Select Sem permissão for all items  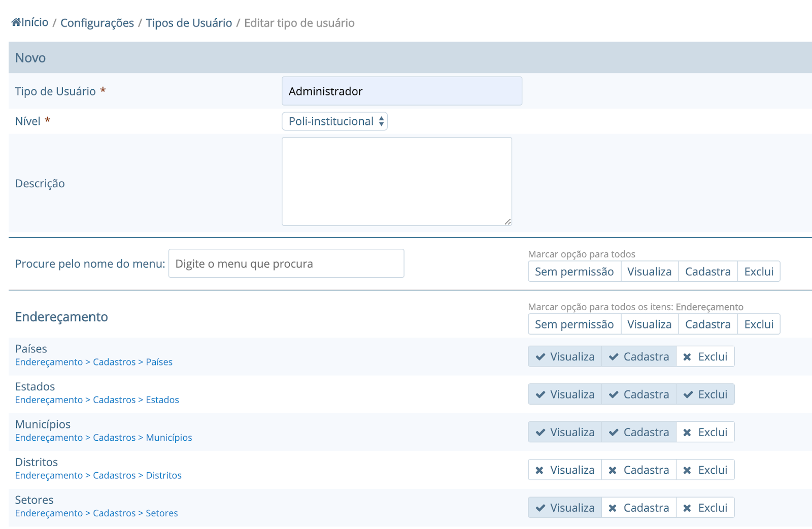(x=574, y=272)
